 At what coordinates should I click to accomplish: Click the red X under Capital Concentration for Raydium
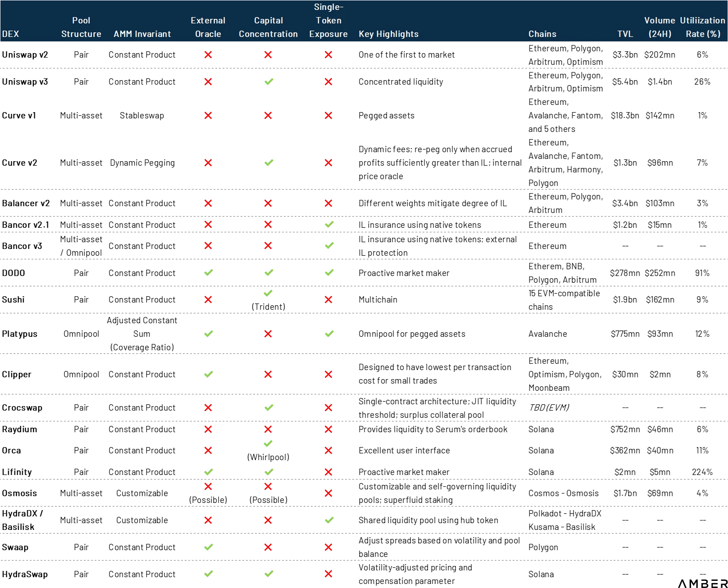pos(268,429)
